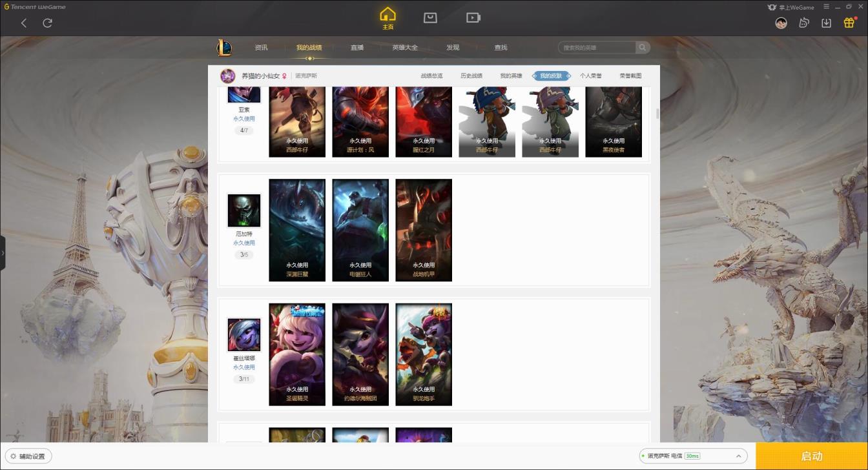868x470 pixels.
Task: Click the refresh page icon
Action: pos(47,23)
